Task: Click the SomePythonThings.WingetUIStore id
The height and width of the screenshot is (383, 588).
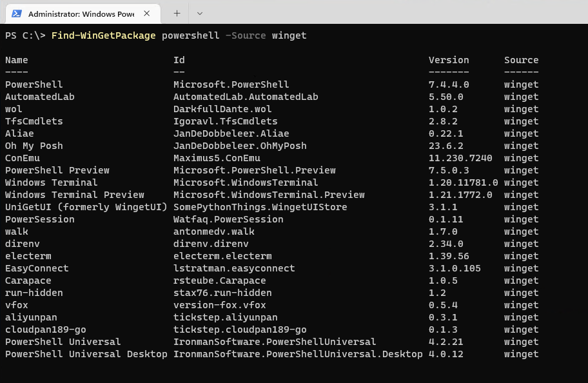Action: [x=260, y=207]
